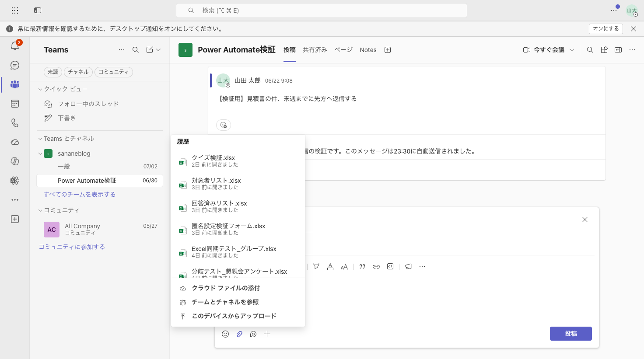Choose チームとチャネルを参照 option
Viewport: 644px width, 359px height.
click(238, 302)
